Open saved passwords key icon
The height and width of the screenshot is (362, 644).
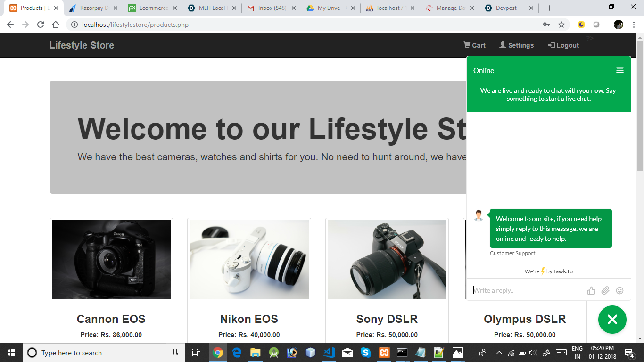(x=546, y=25)
